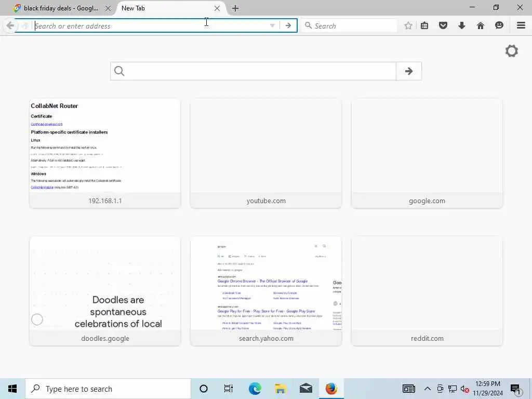This screenshot has width=532, height=399.
Task: Open Task View on taskbar
Action: [x=229, y=389]
